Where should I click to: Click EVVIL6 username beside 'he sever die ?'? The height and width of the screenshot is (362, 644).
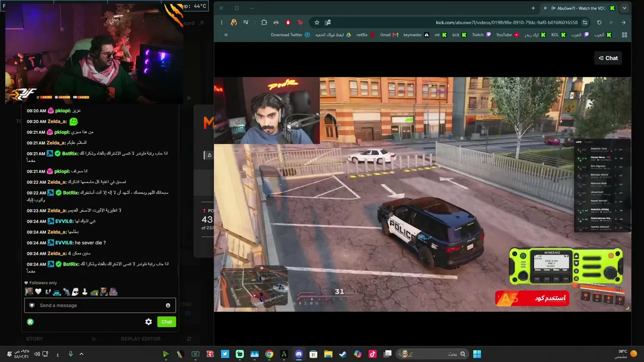tap(64, 243)
